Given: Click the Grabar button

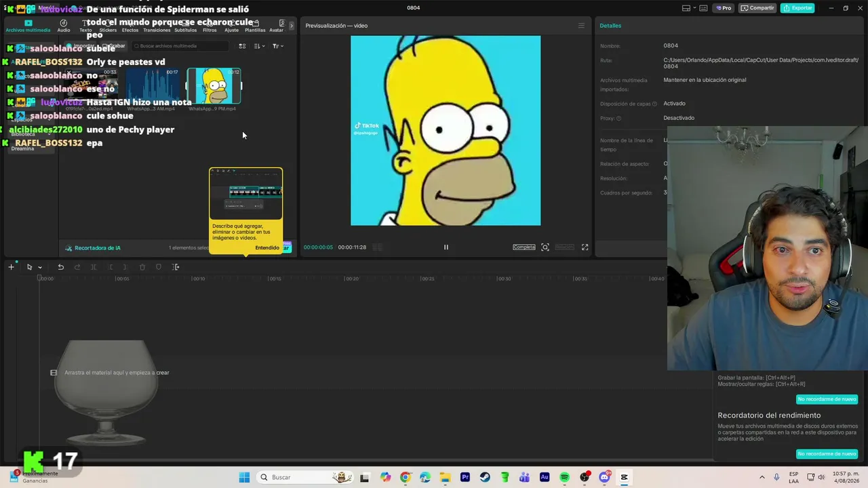Looking at the screenshot, I should pyautogui.click(x=115, y=46).
